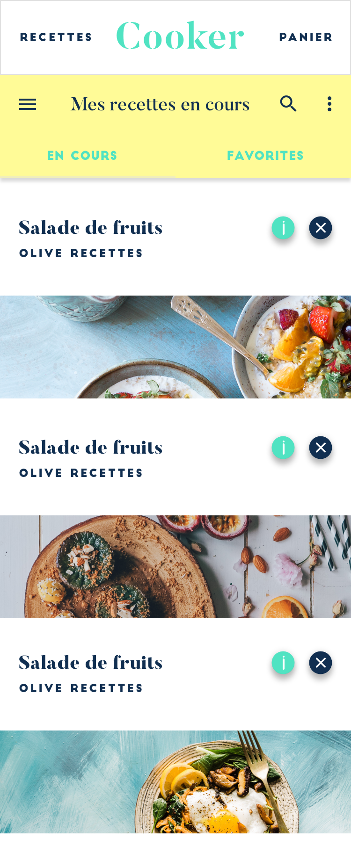The image size is (351, 868).
Task: Switch to the Favorites tab
Action: point(265,156)
